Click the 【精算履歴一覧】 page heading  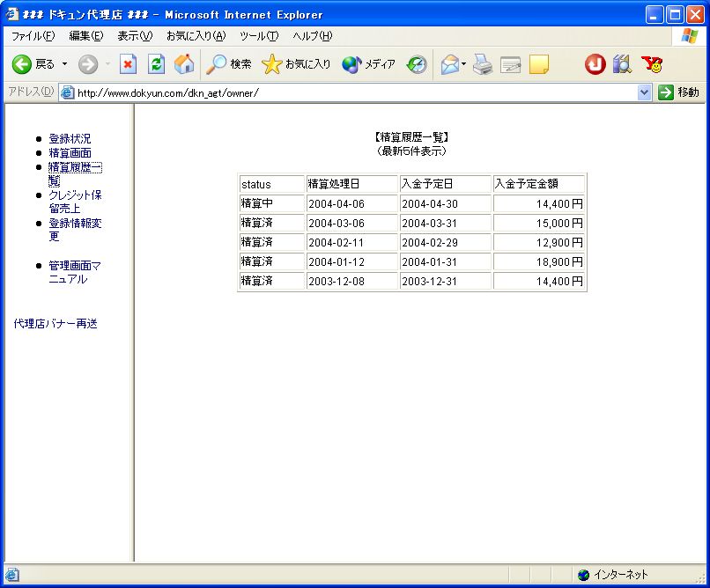(411, 137)
